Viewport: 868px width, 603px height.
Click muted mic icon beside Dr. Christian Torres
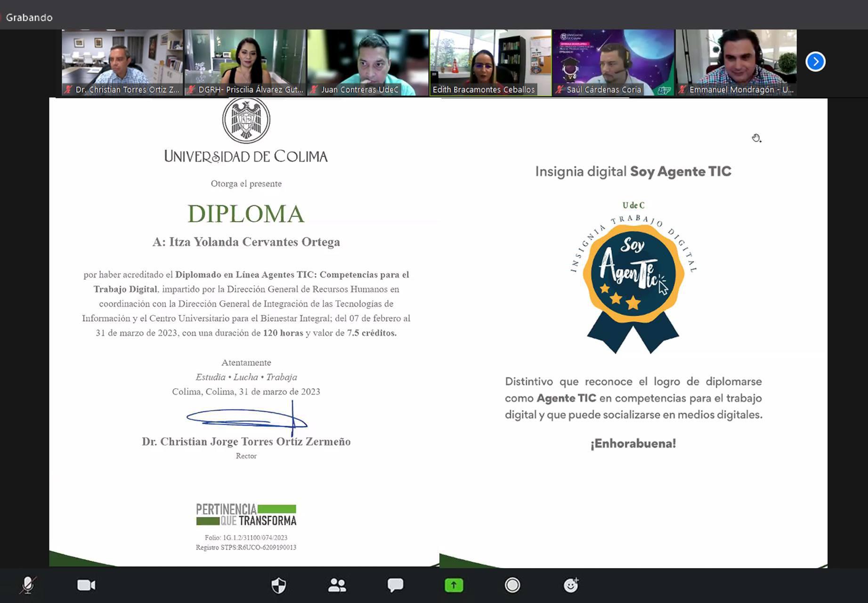coord(69,90)
